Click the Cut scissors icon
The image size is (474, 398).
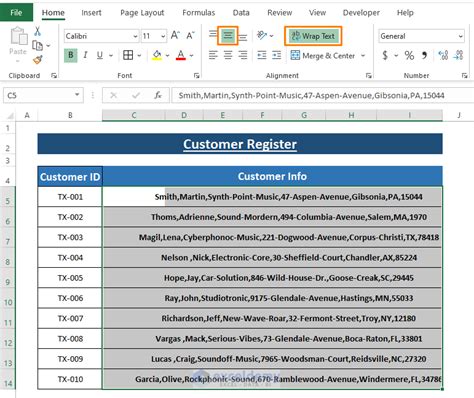37,32
